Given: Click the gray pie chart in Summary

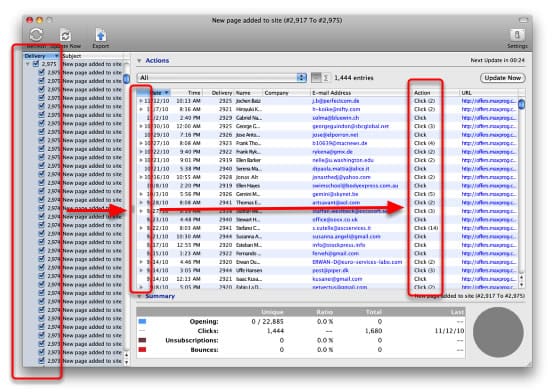Looking at the screenshot, I should click(x=498, y=332).
